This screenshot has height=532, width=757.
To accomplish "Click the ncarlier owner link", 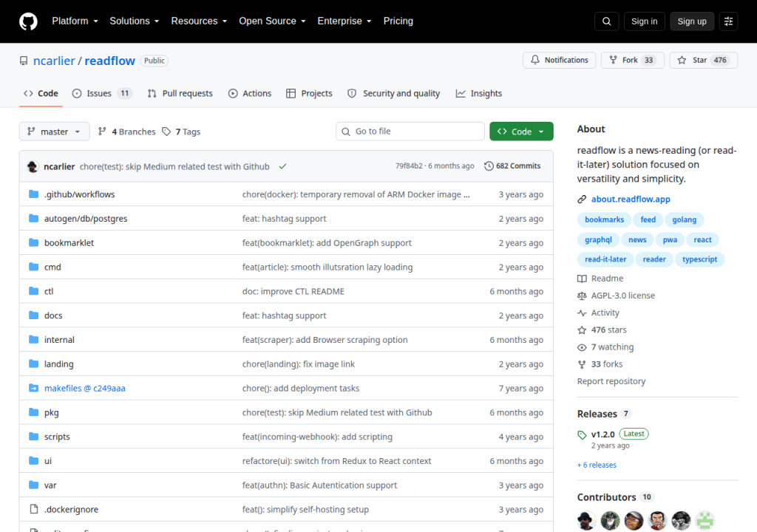I will pos(54,61).
